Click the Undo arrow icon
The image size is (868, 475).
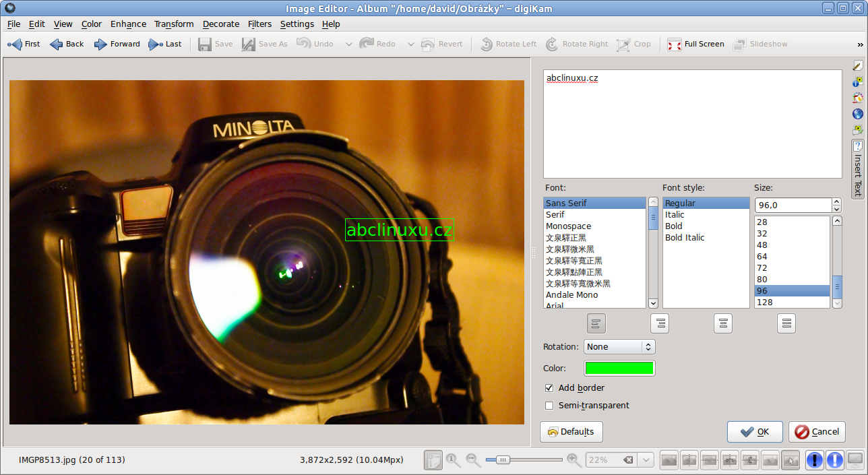pos(304,44)
